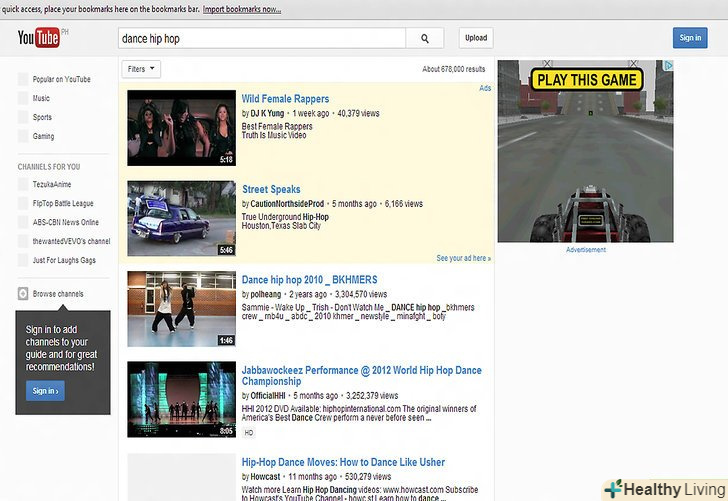Open ABS-CBN News Online channel icon
Viewport: 728px width, 501px height.
pyautogui.click(x=23, y=222)
